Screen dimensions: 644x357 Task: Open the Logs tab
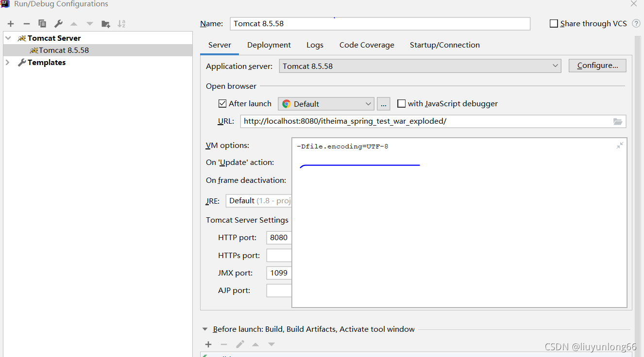[x=315, y=45]
